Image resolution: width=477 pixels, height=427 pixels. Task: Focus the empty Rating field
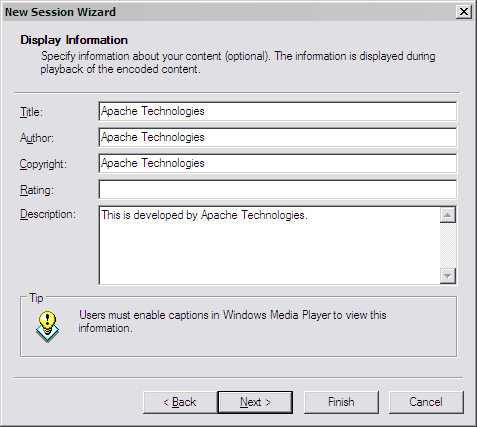278,189
